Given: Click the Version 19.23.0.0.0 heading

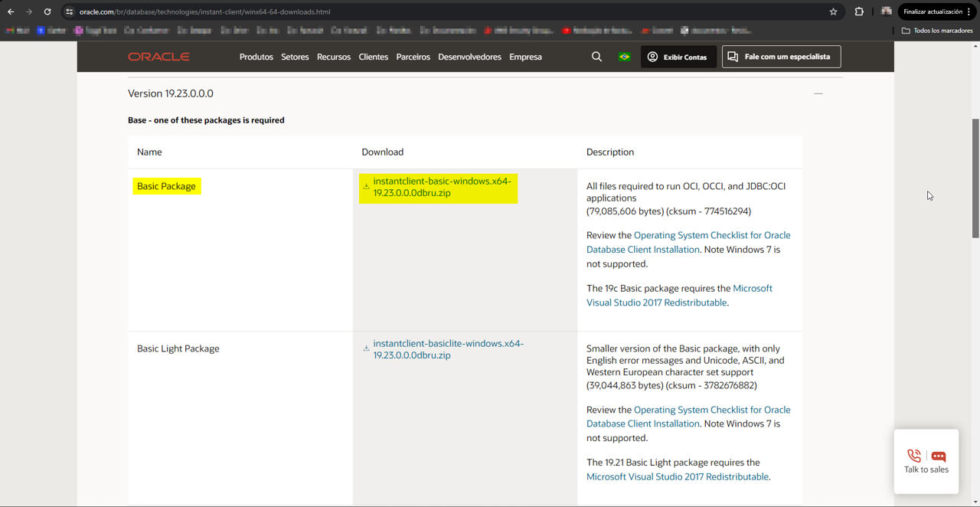Looking at the screenshot, I should coord(171,93).
